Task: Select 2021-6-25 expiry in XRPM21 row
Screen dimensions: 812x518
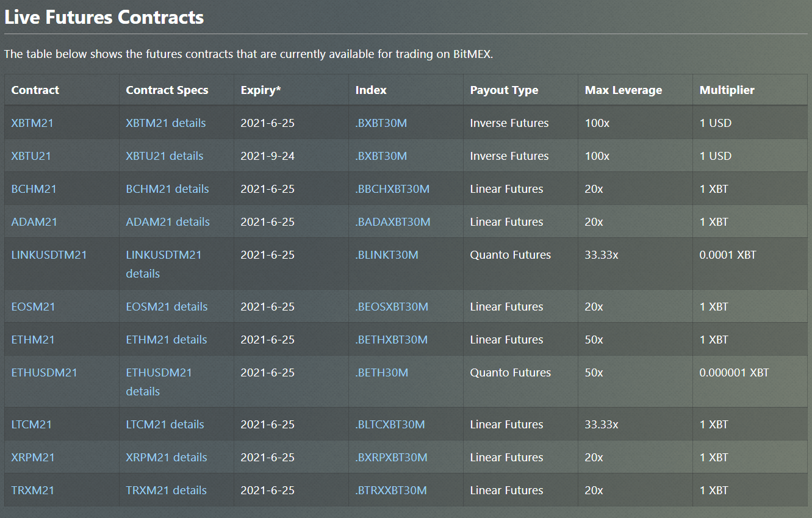Action: 267,458
